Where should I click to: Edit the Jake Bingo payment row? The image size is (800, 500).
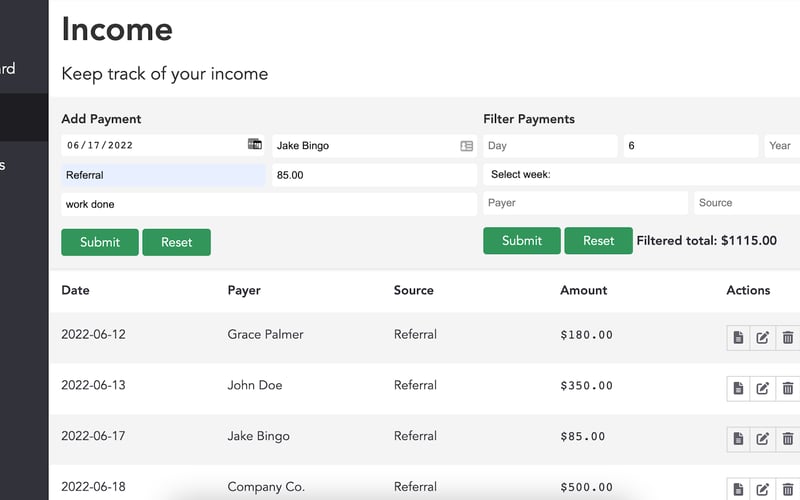[x=762, y=439]
